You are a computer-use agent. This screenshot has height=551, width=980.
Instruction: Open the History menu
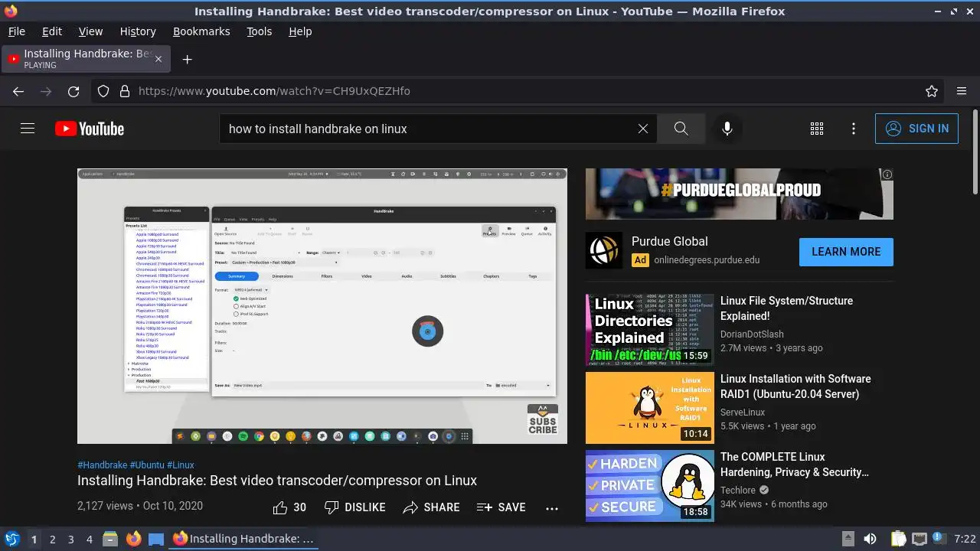click(138, 31)
